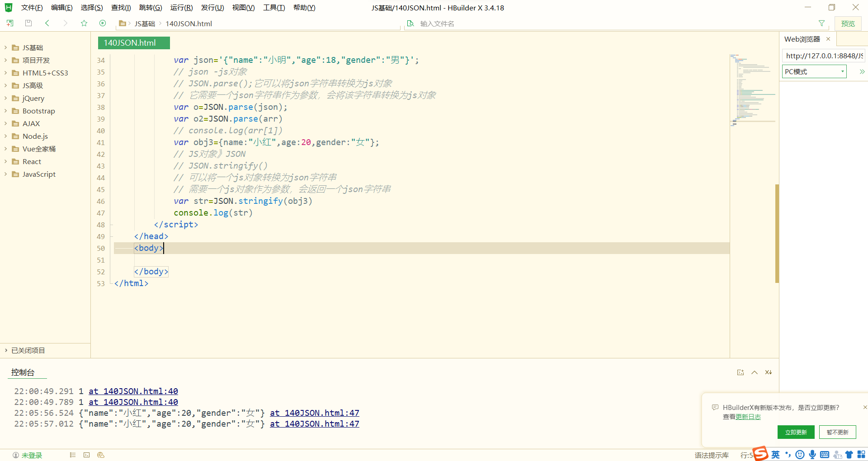The width and height of the screenshot is (868, 461).
Task: Open the 运行(R) menu
Action: point(181,7)
